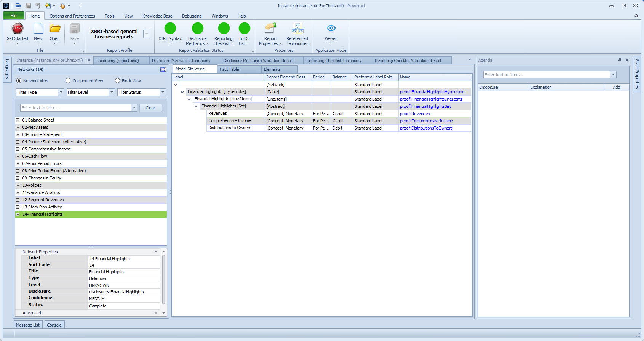Screen dimensions: 644x341
Task: Open Filter Type dropdown
Action: 61,92
